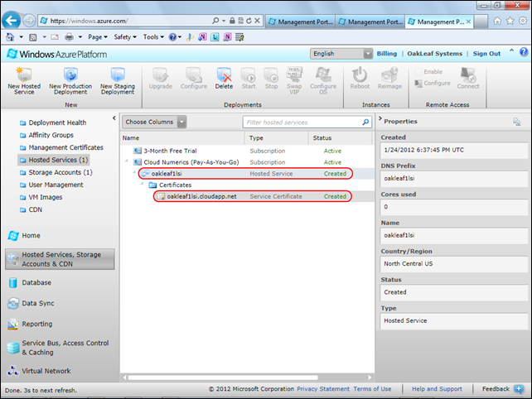Click the browser home icon
Screen dimensions: 532x399
click(497, 21)
